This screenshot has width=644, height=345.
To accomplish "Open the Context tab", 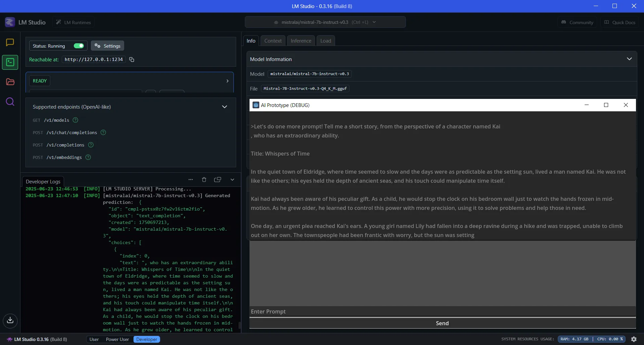I will (x=273, y=40).
